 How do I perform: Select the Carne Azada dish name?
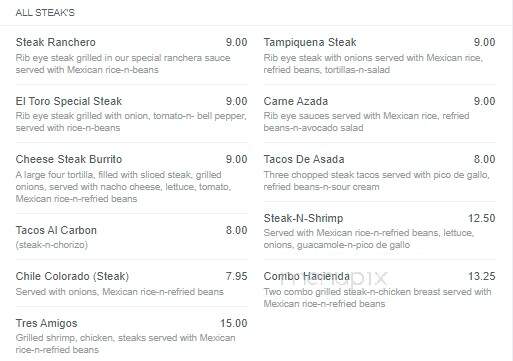pos(296,101)
